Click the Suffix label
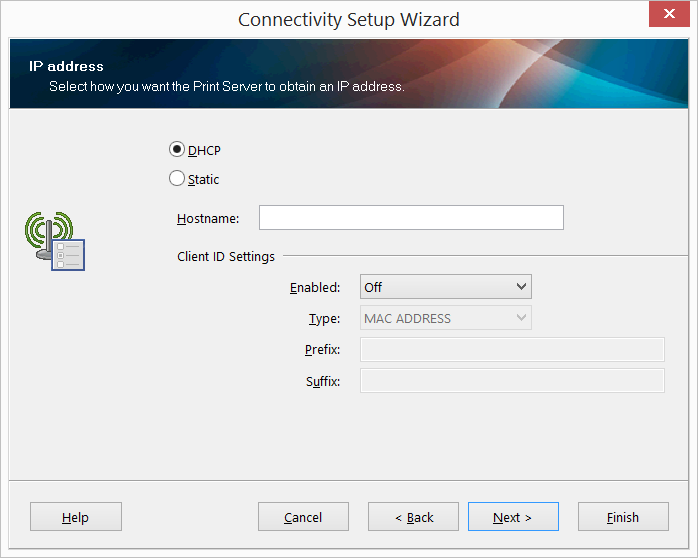The height and width of the screenshot is (558, 698). pyautogui.click(x=323, y=381)
